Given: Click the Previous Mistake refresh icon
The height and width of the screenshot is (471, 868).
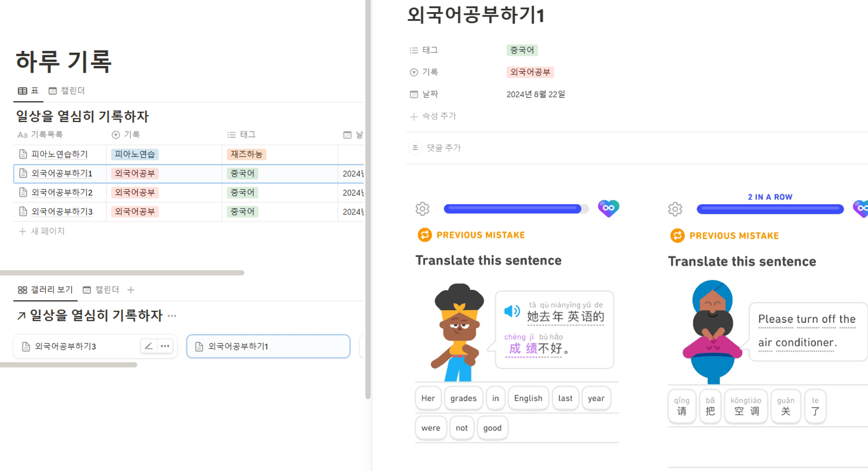Looking at the screenshot, I should tap(424, 235).
